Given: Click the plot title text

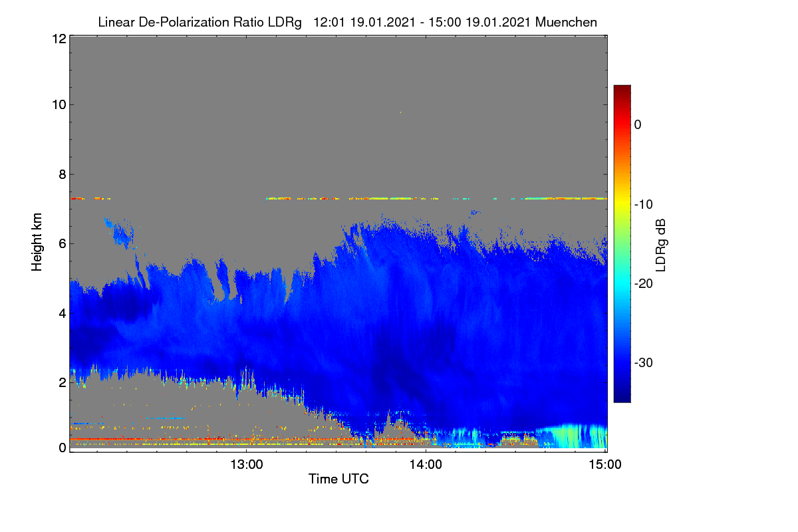Looking at the screenshot, I should (x=347, y=22).
